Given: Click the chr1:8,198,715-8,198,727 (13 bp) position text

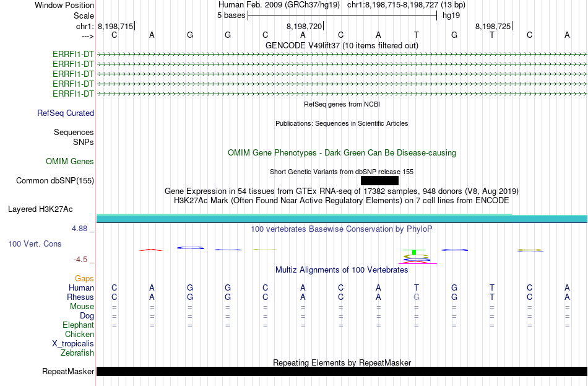Looking at the screenshot, I should 406,5.
